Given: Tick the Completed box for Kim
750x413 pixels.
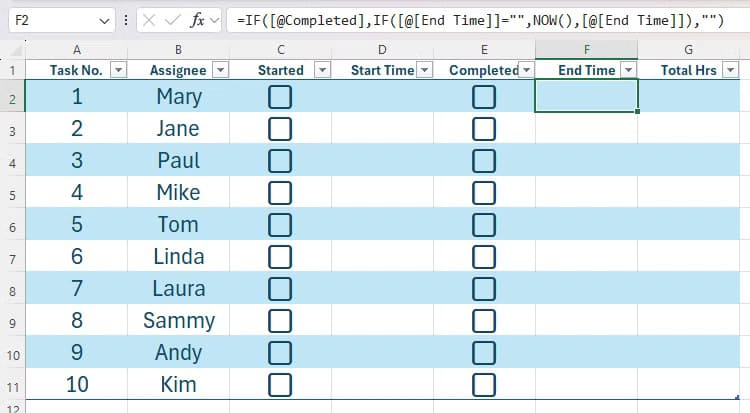Looking at the screenshot, I should pyautogui.click(x=484, y=385).
